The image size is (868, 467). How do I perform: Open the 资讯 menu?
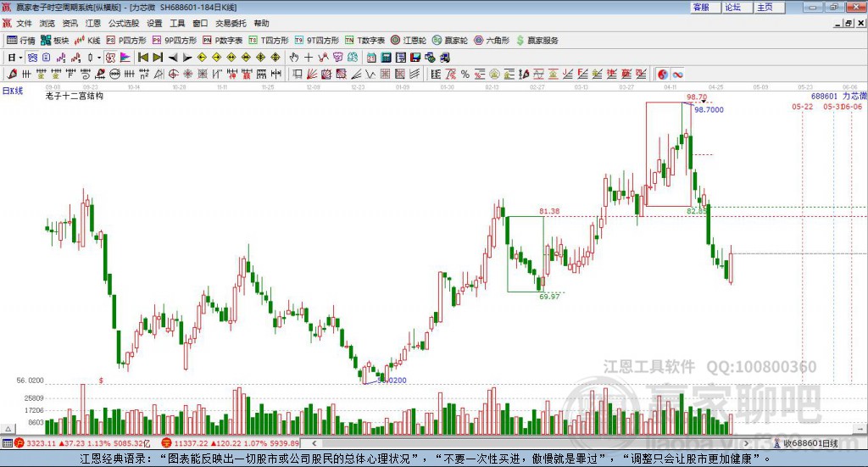coord(70,23)
